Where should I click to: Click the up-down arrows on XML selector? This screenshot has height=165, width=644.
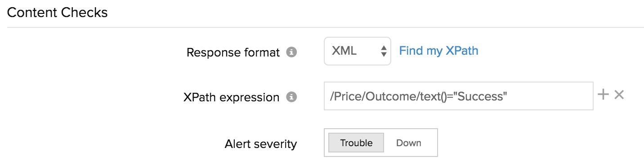pyautogui.click(x=384, y=51)
